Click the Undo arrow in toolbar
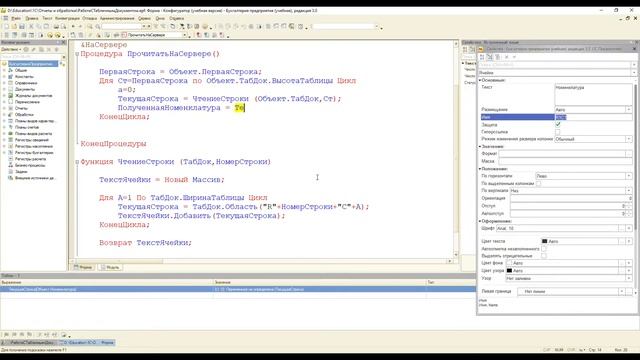The width and height of the screenshot is (640, 360). [x=73, y=27]
